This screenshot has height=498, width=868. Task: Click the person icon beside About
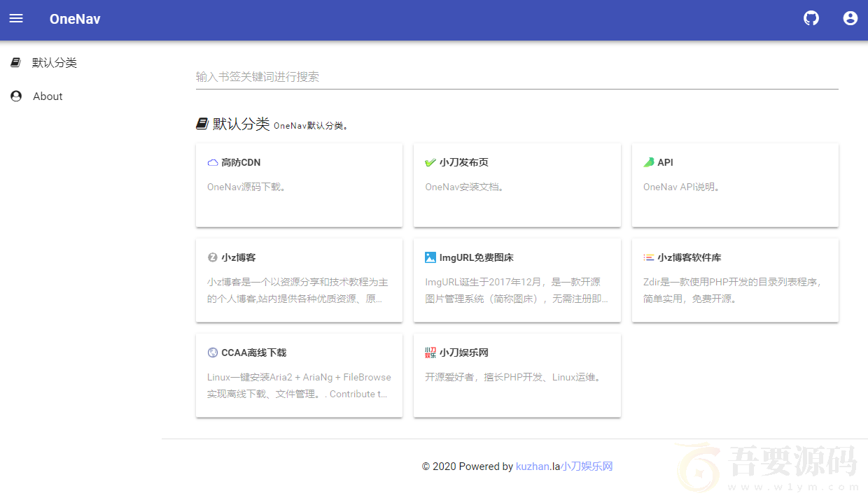point(16,96)
